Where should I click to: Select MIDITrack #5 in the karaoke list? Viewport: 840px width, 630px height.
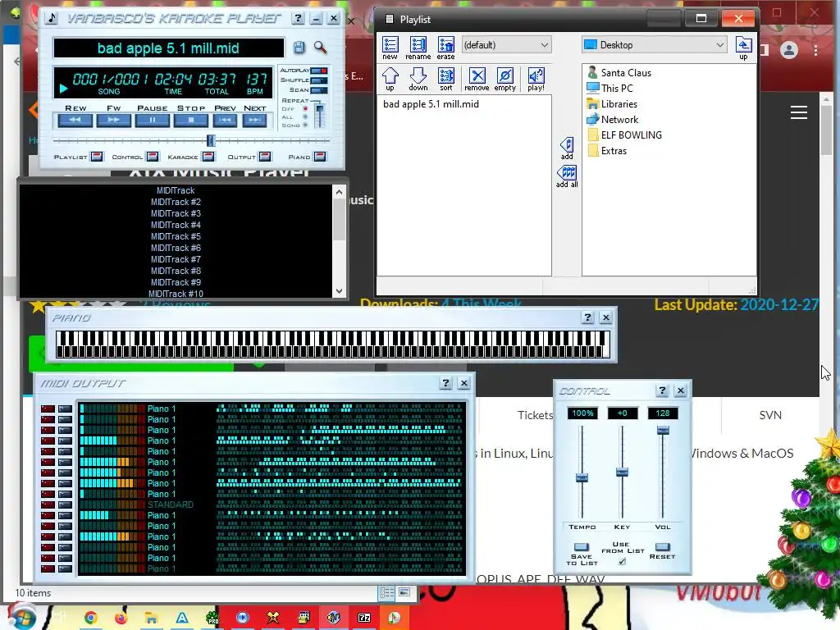tap(176, 236)
